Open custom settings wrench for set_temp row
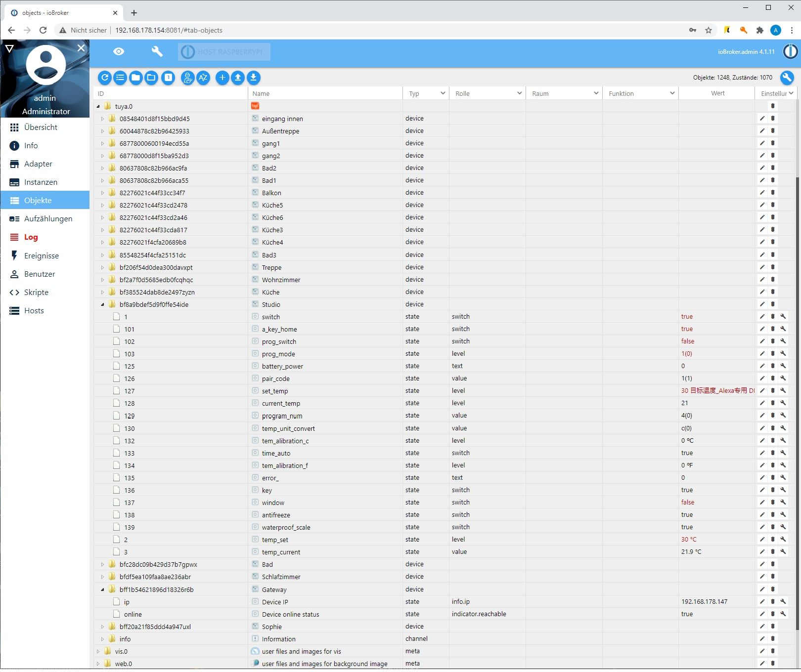 pyautogui.click(x=783, y=391)
